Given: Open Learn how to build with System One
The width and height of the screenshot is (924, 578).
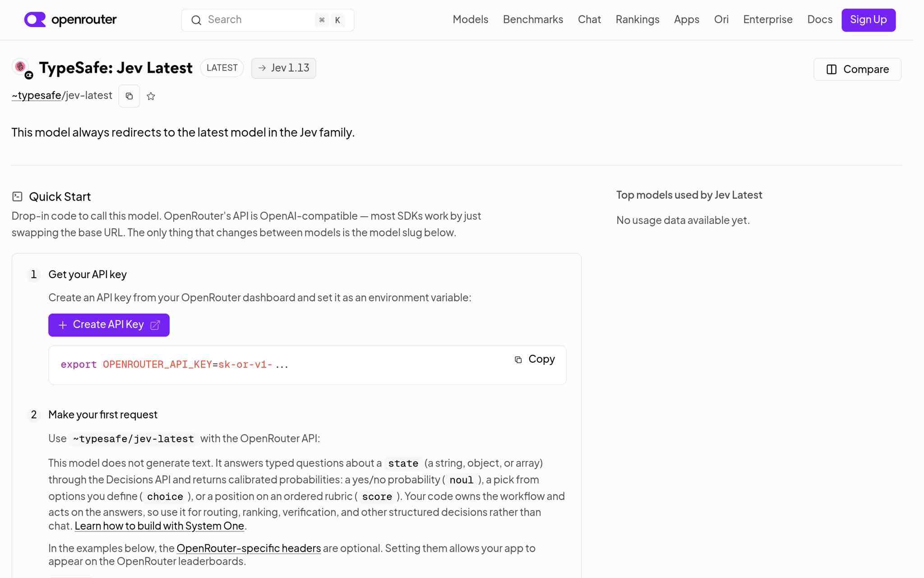Looking at the screenshot, I should click(159, 526).
